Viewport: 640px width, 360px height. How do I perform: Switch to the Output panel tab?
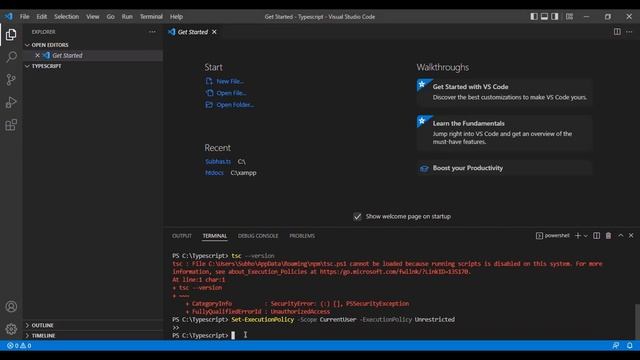(182, 236)
